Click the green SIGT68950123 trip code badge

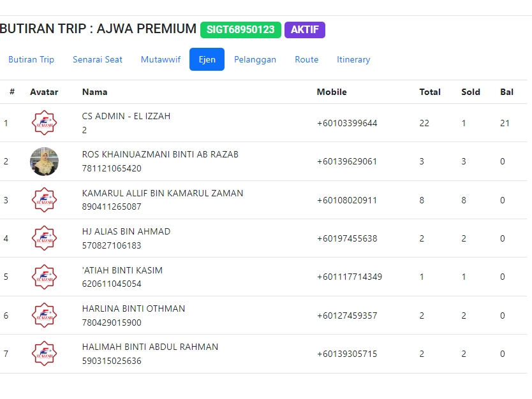coord(240,30)
